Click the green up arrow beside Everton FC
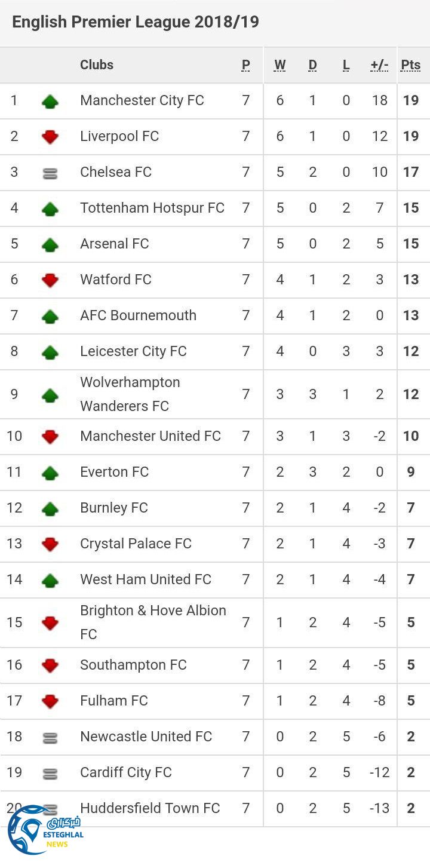 pyautogui.click(x=50, y=473)
